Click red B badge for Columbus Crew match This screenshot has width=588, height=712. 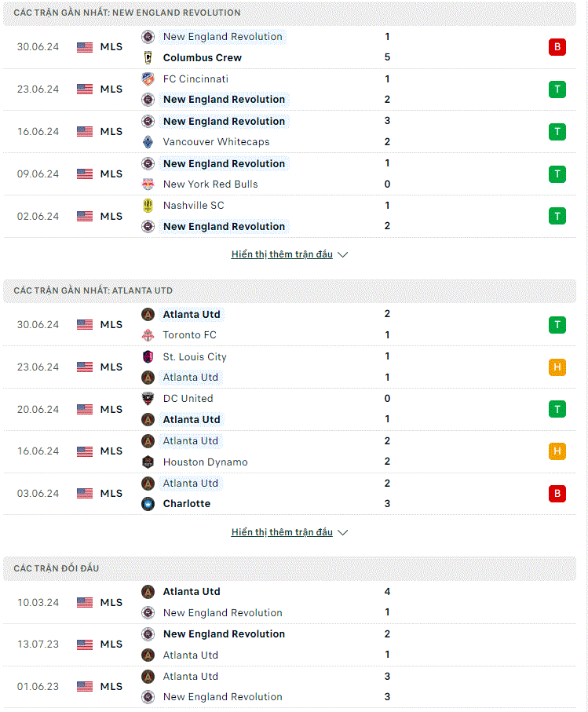point(557,47)
